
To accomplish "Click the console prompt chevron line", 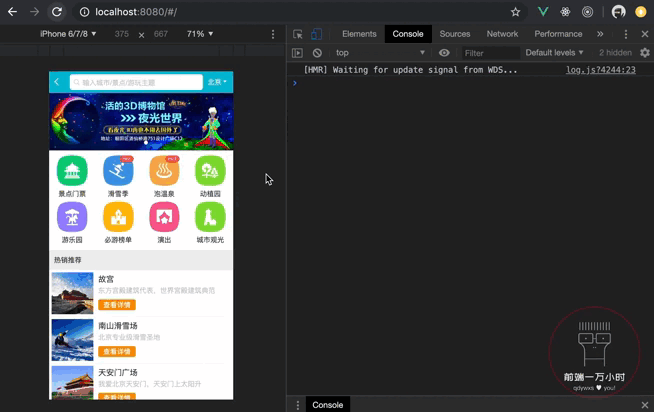I will tap(470, 83).
